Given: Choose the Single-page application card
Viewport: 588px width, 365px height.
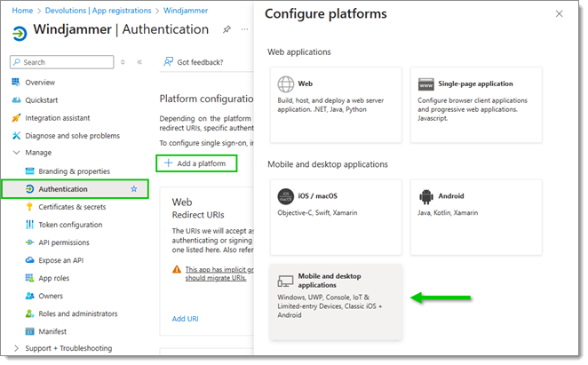Looking at the screenshot, I should click(x=476, y=105).
